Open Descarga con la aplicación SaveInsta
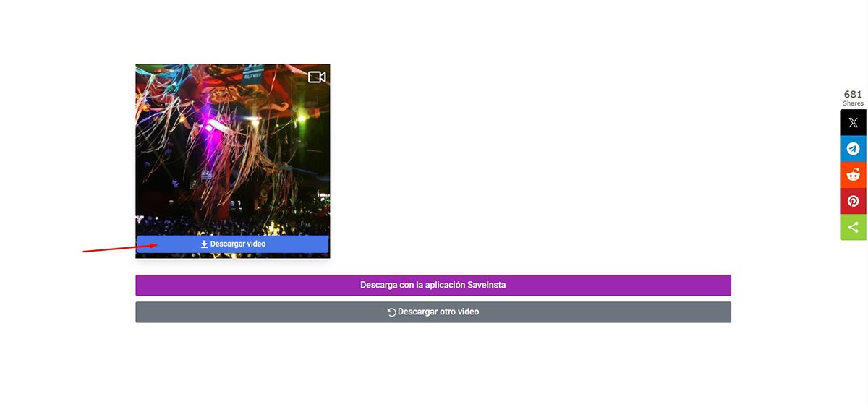 click(x=433, y=285)
